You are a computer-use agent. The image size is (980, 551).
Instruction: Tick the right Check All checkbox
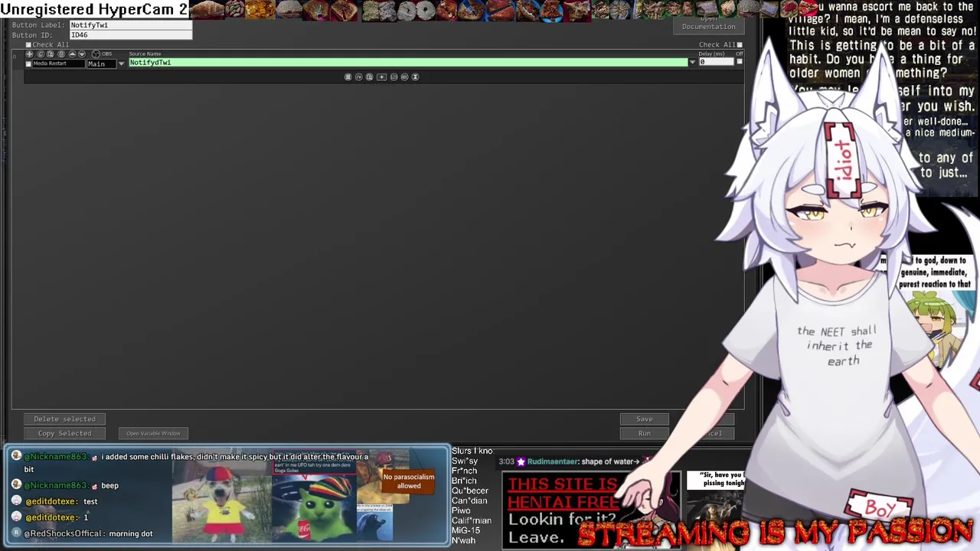click(740, 44)
